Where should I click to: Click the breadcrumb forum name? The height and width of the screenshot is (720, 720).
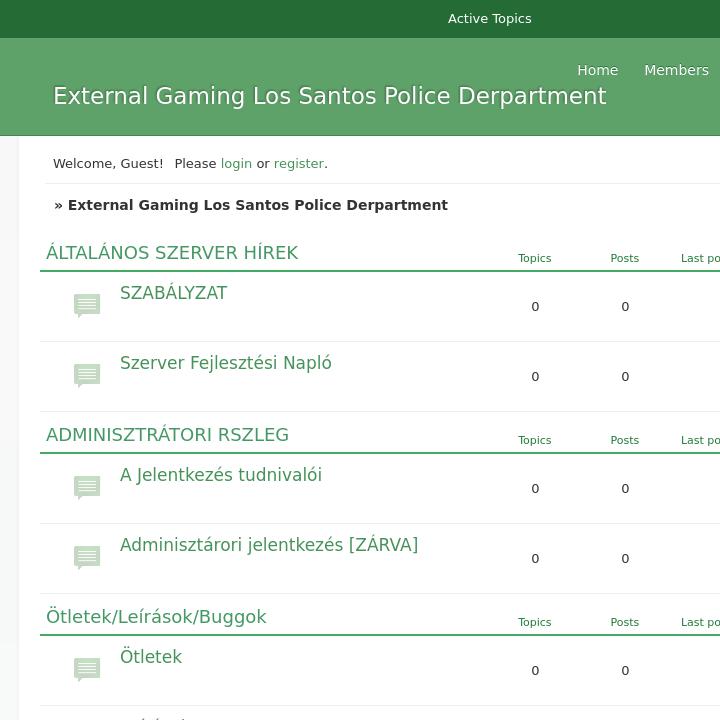(257, 205)
